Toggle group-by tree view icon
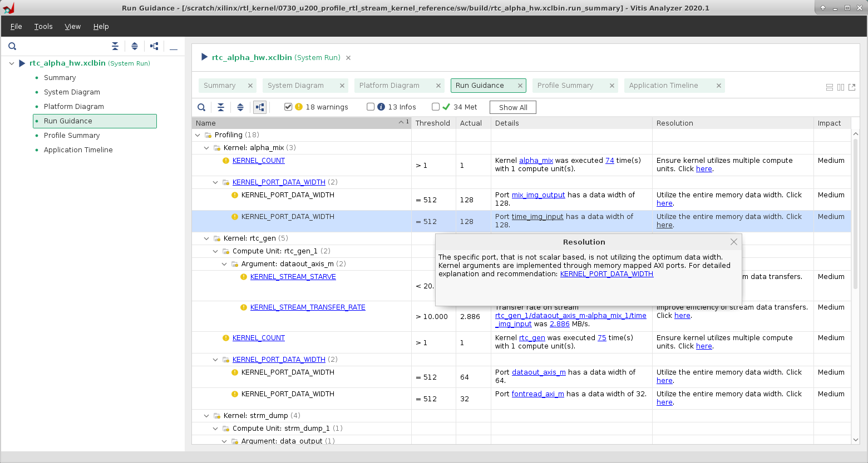The height and width of the screenshot is (463, 868). pos(260,107)
